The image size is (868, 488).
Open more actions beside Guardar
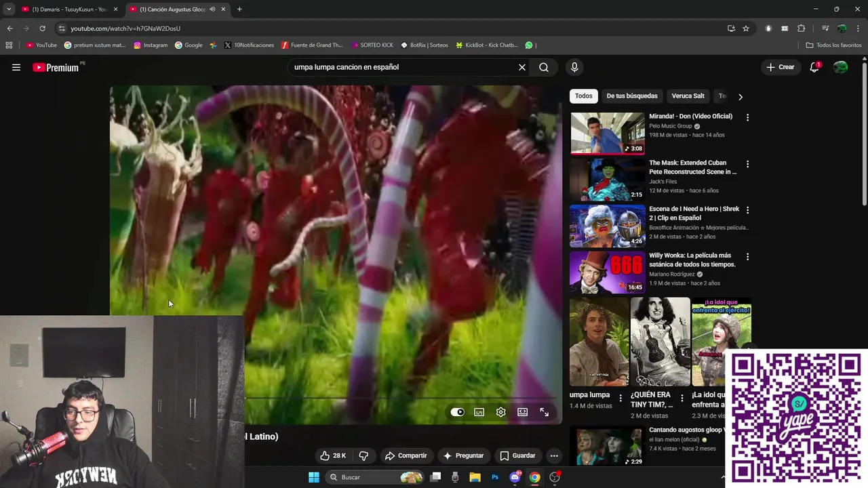click(554, 455)
